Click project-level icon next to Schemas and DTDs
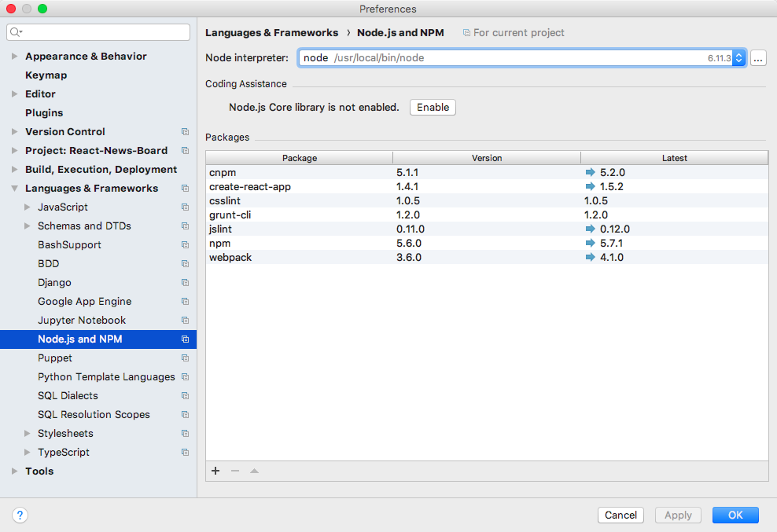Image resolution: width=777 pixels, height=532 pixels. [x=185, y=226]
